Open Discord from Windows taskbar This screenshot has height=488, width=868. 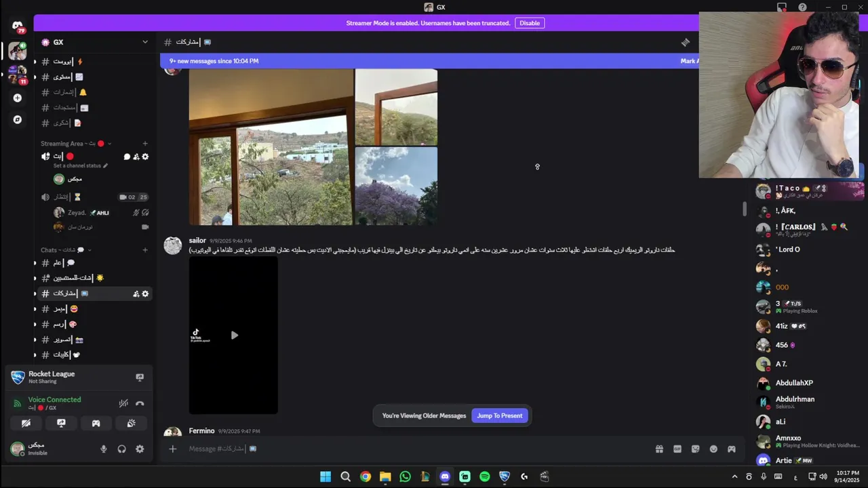coord(445,476)
